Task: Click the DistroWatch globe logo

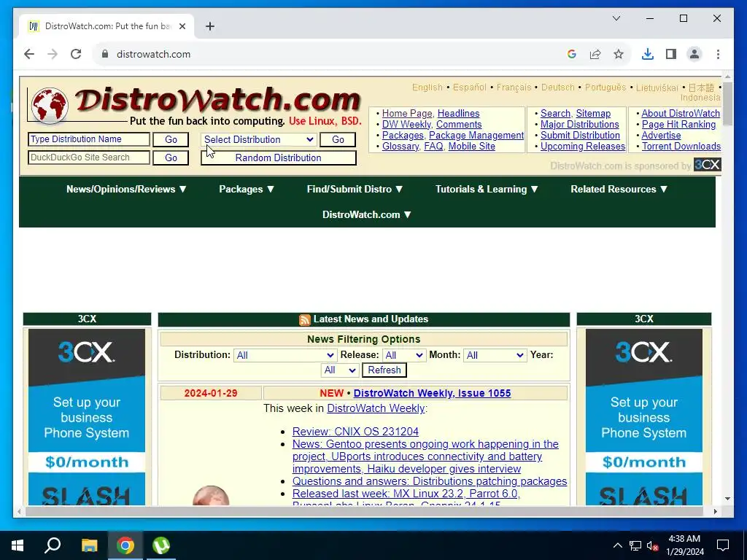Action: pos(49,105)
